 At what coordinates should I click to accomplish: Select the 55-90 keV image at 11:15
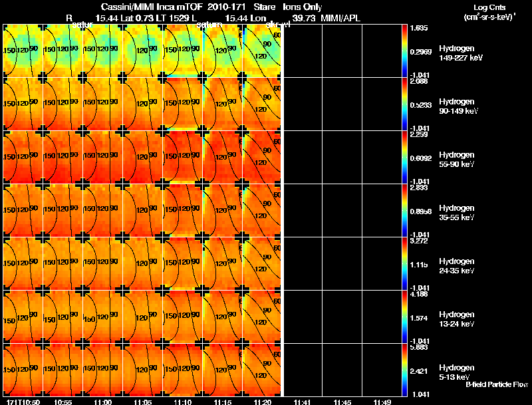222,157
